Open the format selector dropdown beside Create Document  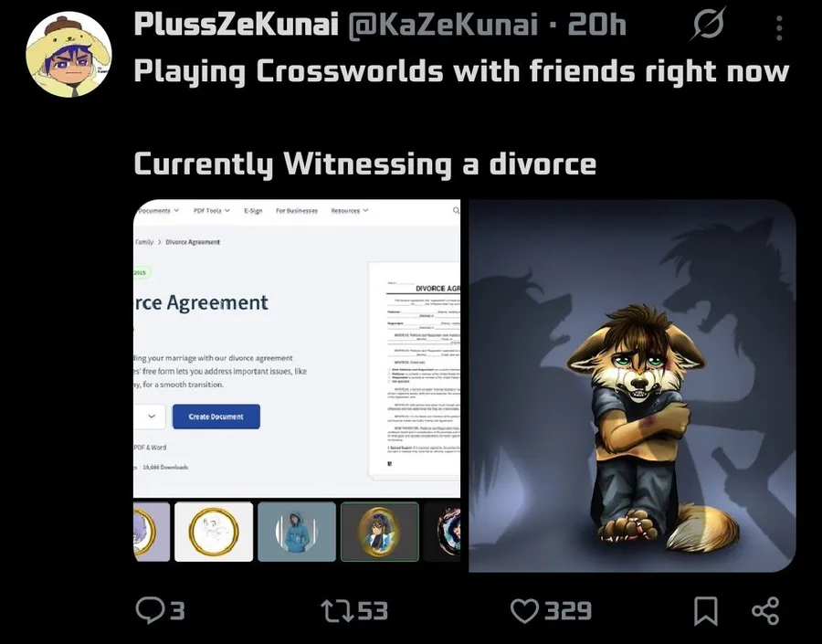150,417
